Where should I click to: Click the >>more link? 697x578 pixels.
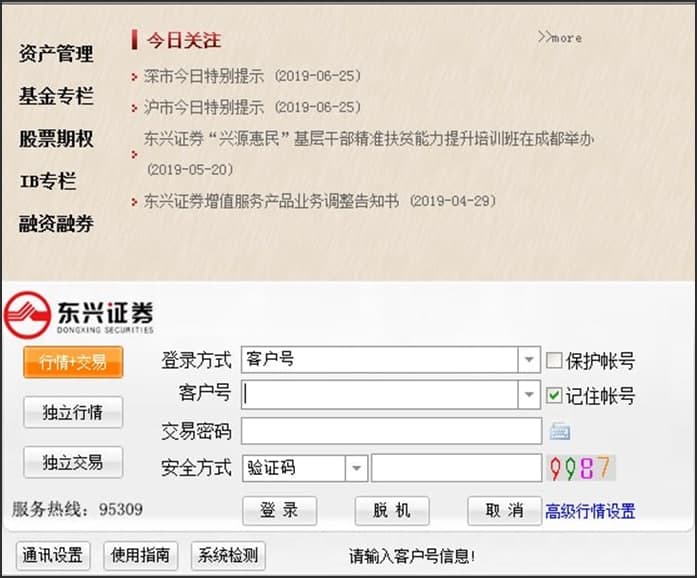(x=560, y=37)
